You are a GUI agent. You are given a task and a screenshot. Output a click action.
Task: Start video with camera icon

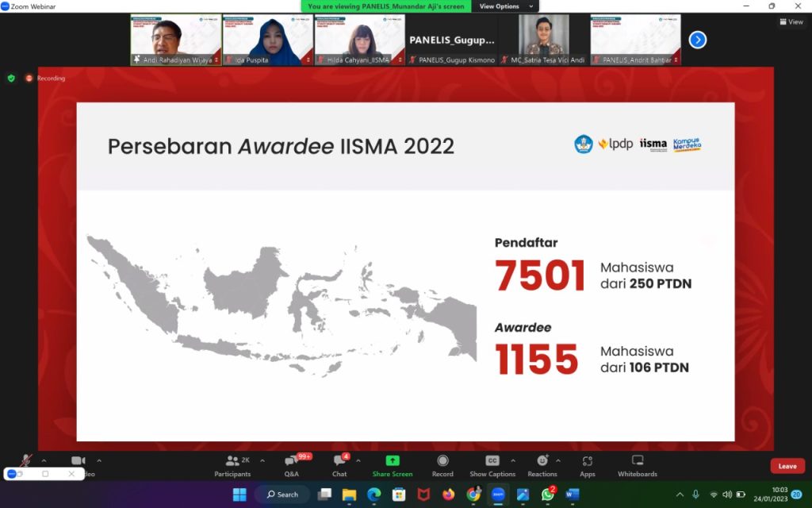79,461
